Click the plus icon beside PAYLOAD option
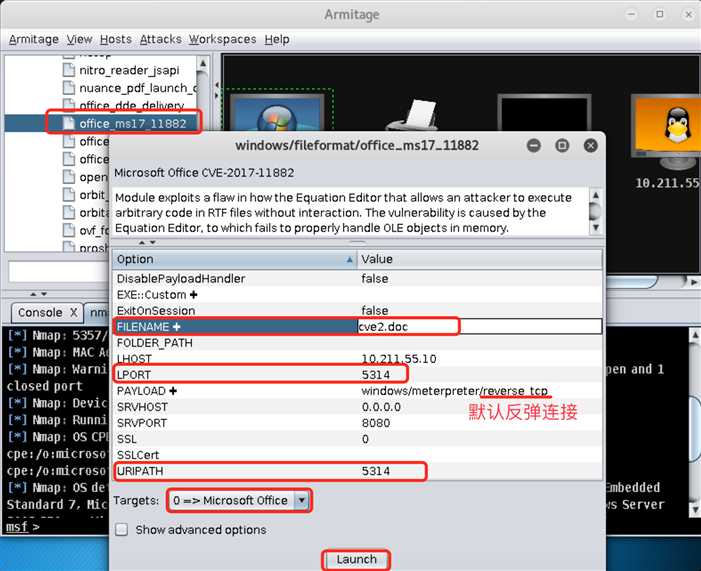Viewport: 701px width, 571px height. 173,391
